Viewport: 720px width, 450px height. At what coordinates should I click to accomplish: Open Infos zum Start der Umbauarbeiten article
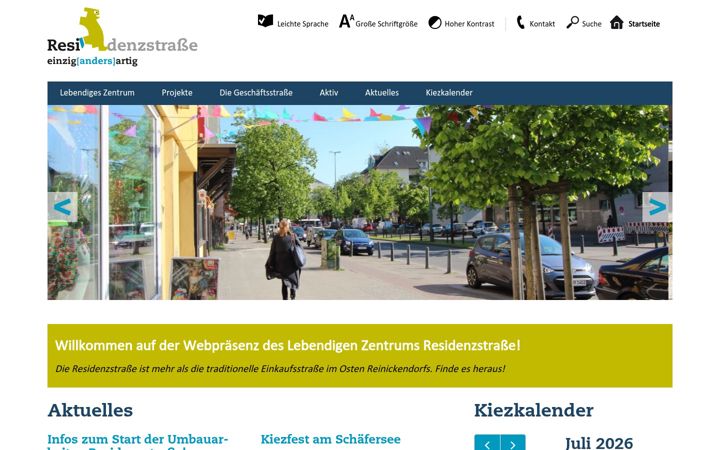(138, 441)
